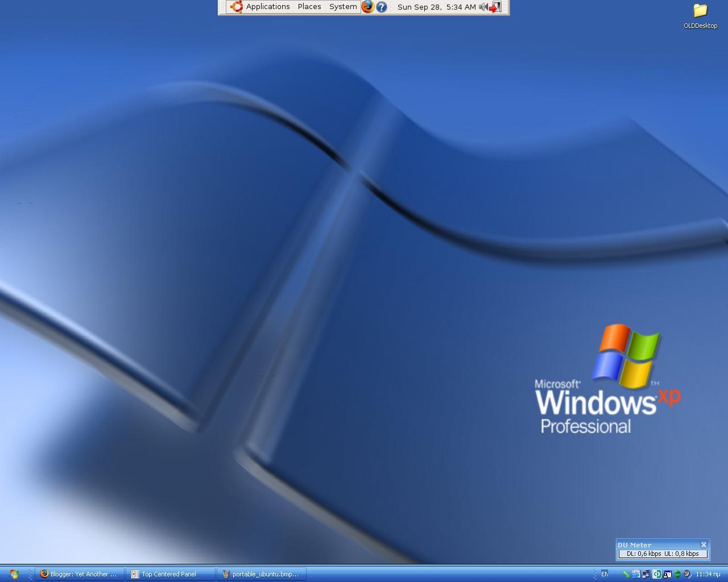
Task: Open the Places menu
Action: 309,7
